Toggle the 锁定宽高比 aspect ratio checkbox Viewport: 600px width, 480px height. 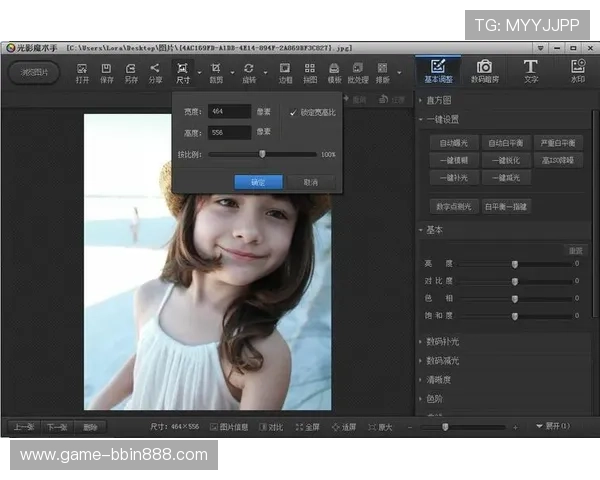coord(293,113)
